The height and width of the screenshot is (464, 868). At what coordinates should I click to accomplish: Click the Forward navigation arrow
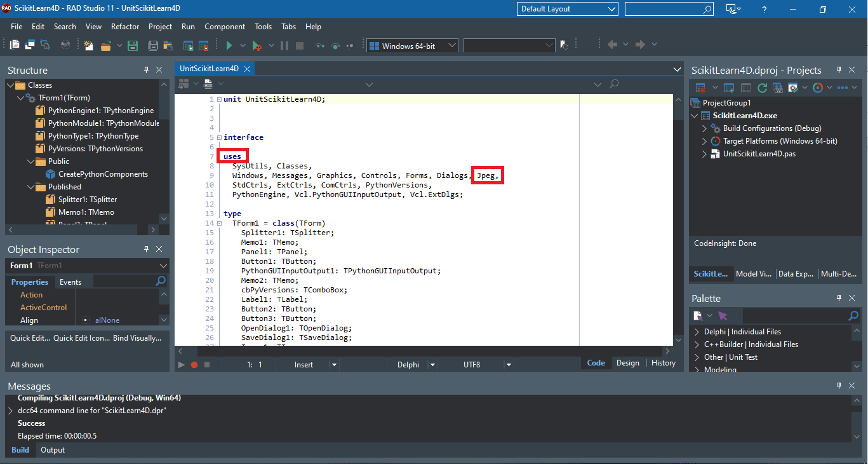click(x=641, y=44)
